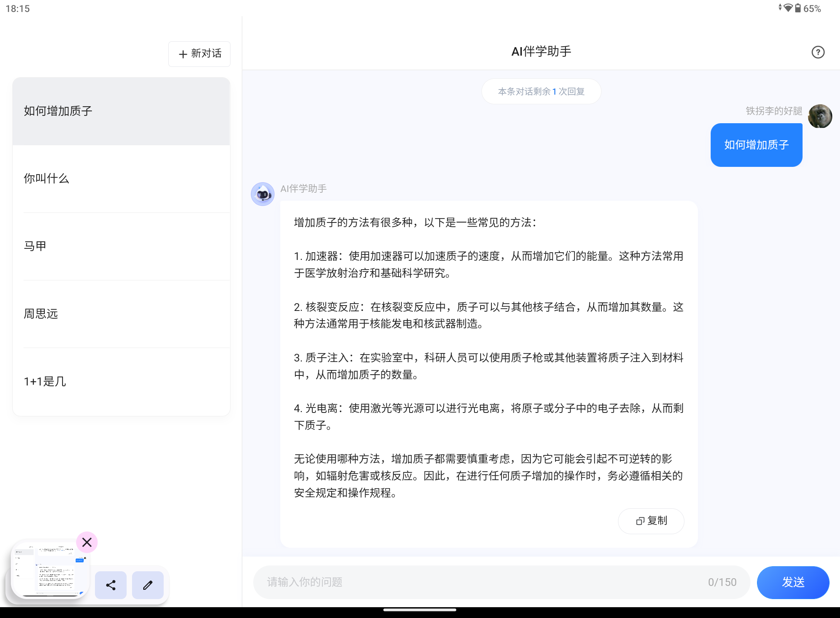Tap the Wi-Fi status icon
This screenshot has width=840, height=618.
click(788, 8)
